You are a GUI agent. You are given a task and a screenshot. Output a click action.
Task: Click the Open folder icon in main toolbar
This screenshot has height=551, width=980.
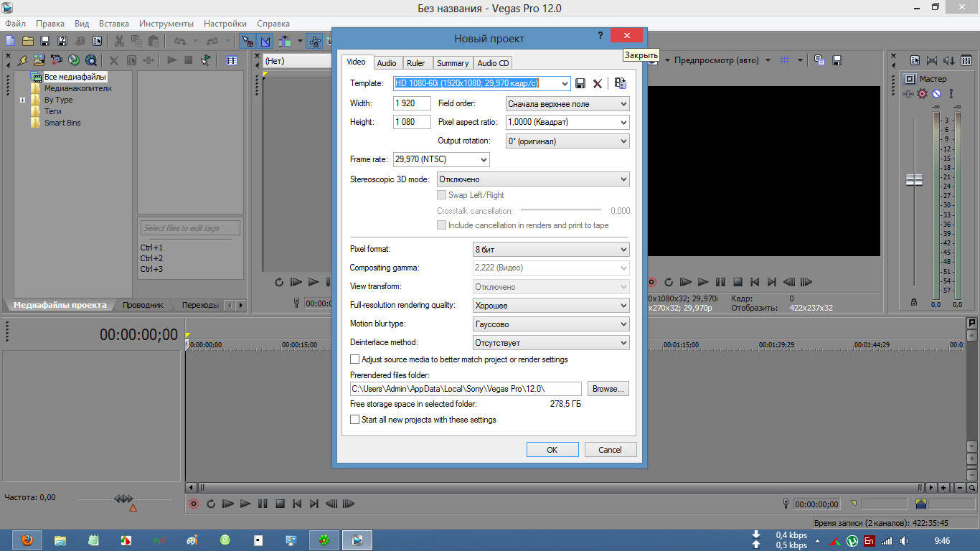[x=28, y=41]
